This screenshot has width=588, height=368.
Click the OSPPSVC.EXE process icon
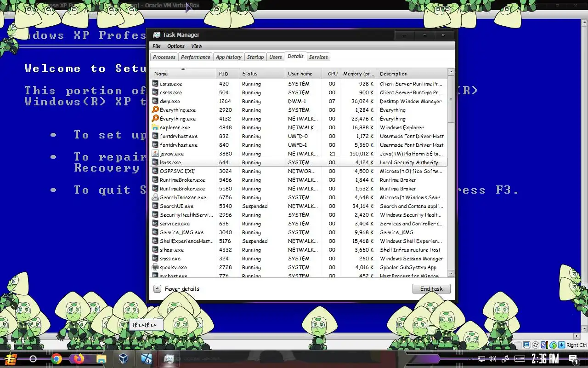(155, 171)
